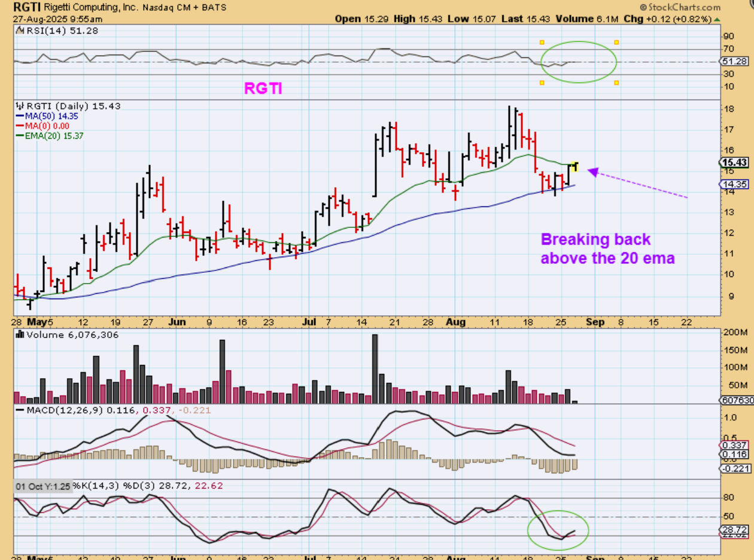This screenshot has height=560, width=754.
Task: Click the yellow-highlighted latest price bar
Action: (x=576, y=166)
